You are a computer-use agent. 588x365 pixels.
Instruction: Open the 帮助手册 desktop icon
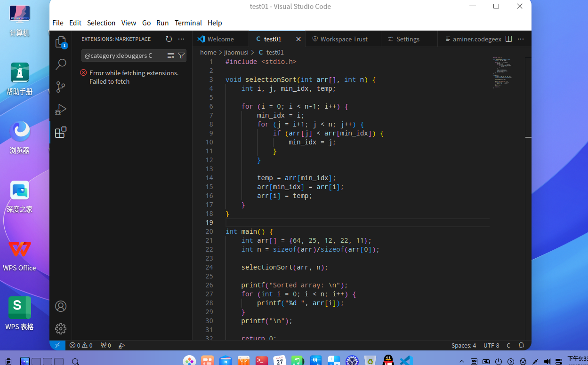point(19,79)
